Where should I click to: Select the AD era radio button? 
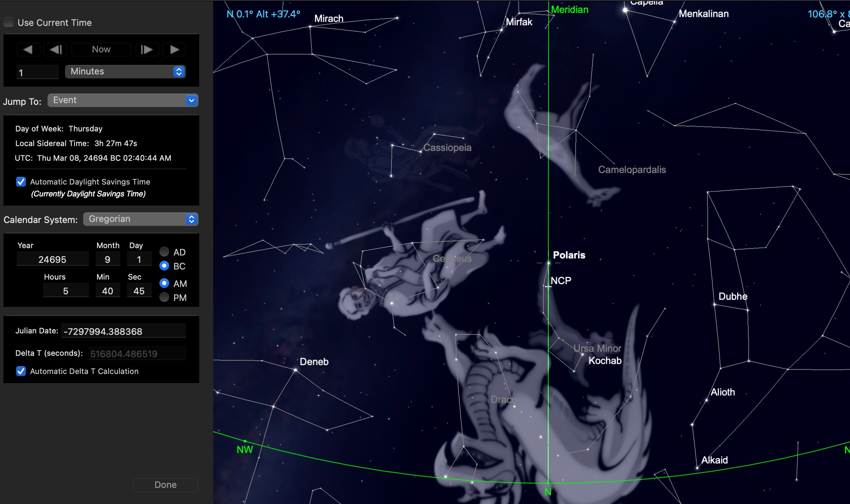tap(164, 252)
